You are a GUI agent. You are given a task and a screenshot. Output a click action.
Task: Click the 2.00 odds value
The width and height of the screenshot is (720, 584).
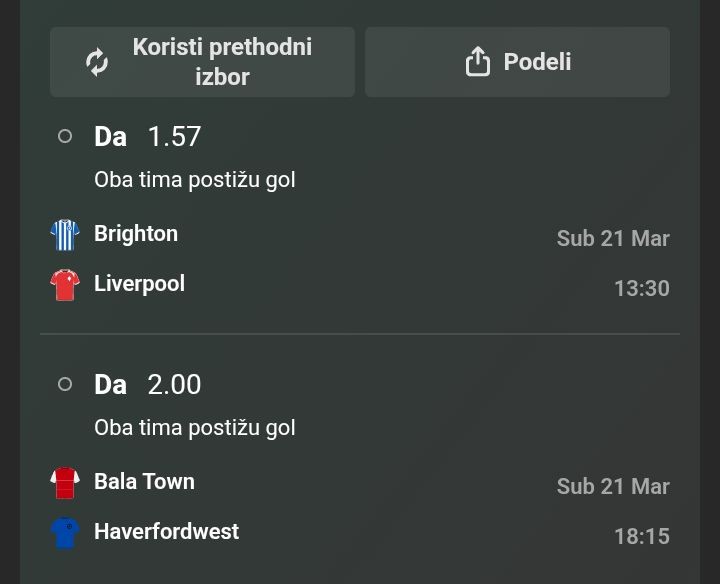pyautogui.click(x=174, y=384)
